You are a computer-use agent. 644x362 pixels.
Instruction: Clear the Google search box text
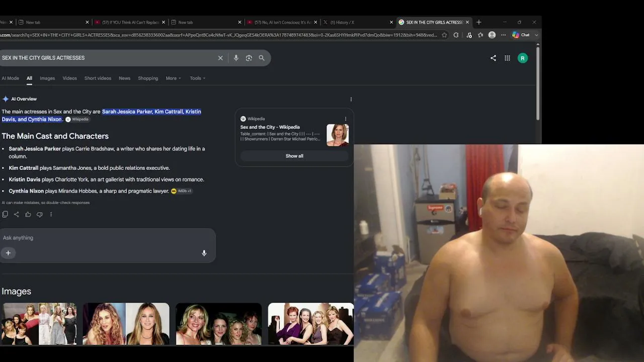click(x=220, y=58)
